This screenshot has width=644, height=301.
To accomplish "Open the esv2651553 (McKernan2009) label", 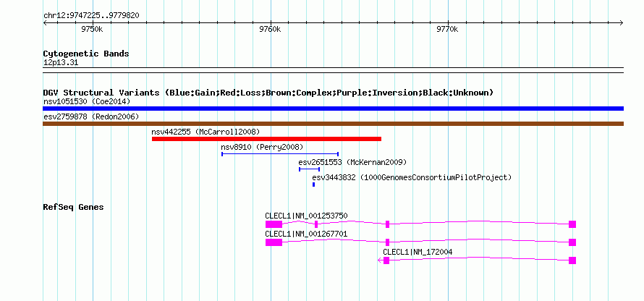I will (353, 162).
